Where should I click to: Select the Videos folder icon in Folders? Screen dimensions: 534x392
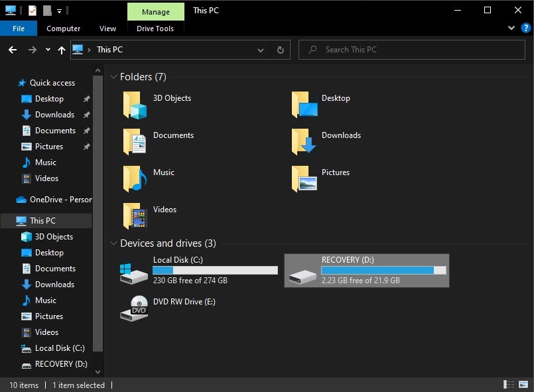(x=135, y=216)
